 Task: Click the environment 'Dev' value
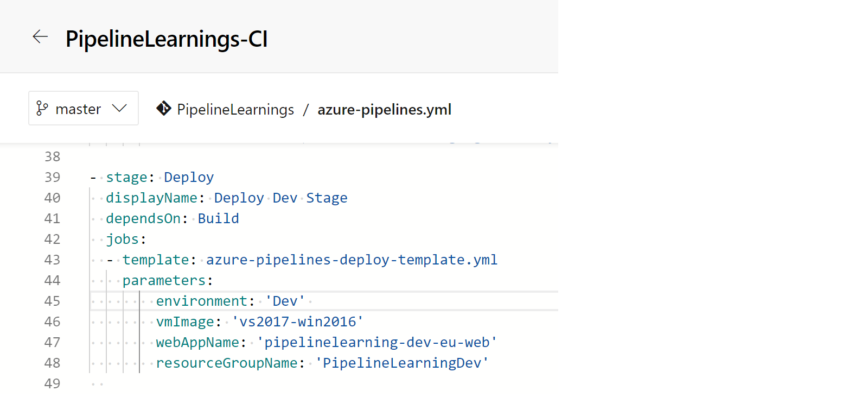pyautogui.click(x=285, y=301)
